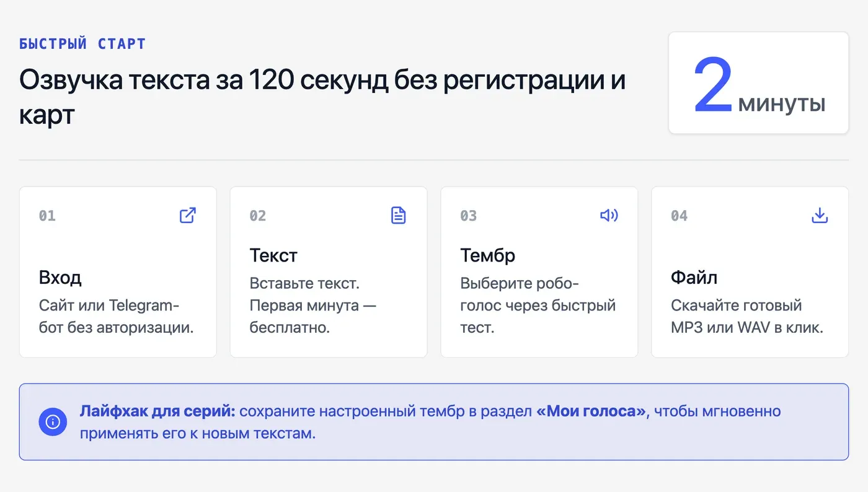Click step number 03
The image size is (868, 492).
(469, 216)
